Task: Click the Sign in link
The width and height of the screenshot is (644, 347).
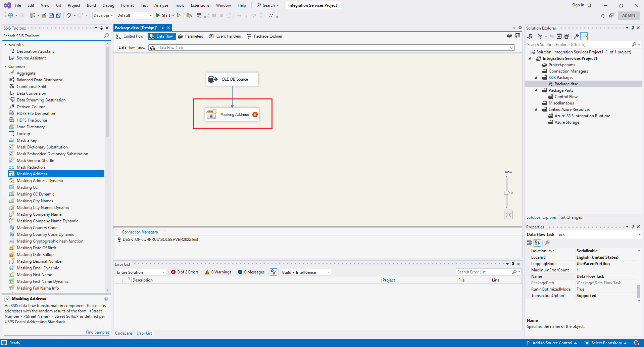Action: click(x=578, y=5)
